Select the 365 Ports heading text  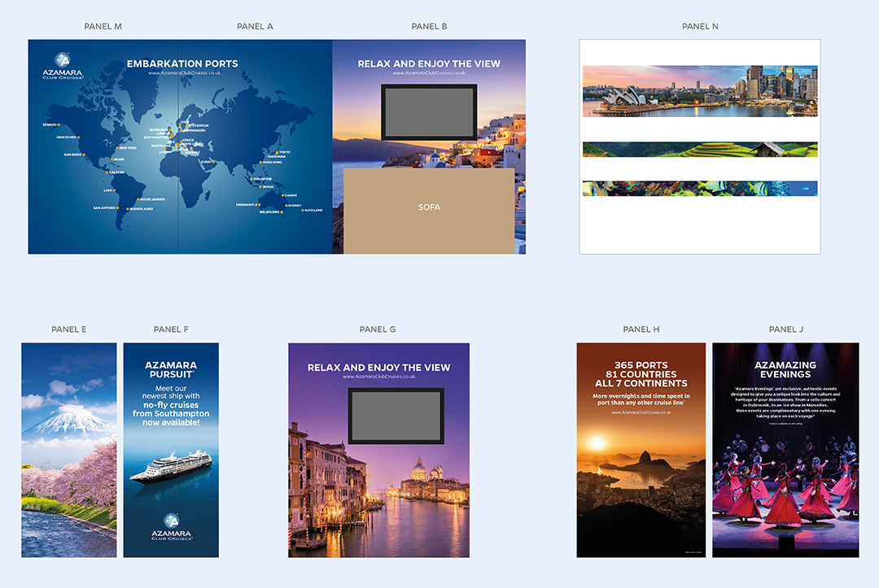pyautogui.click(x=641, y=374)
